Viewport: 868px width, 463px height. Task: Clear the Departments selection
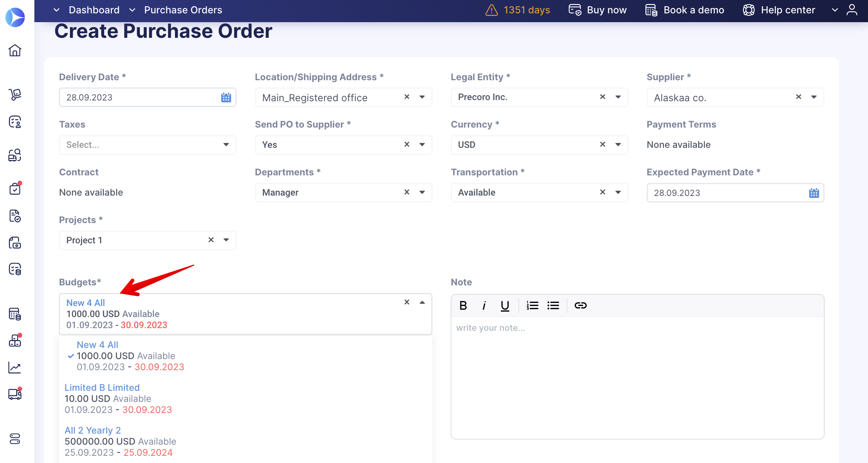(x=407, y=192)
